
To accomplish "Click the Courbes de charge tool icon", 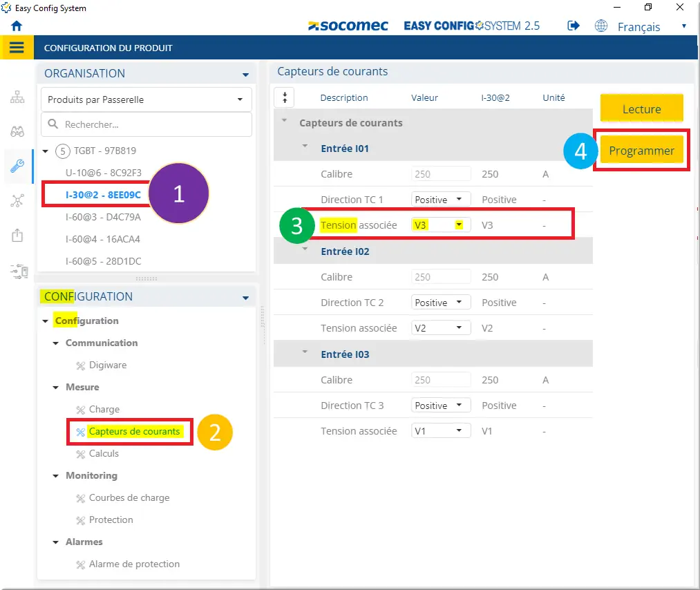I will click(80, 499).
